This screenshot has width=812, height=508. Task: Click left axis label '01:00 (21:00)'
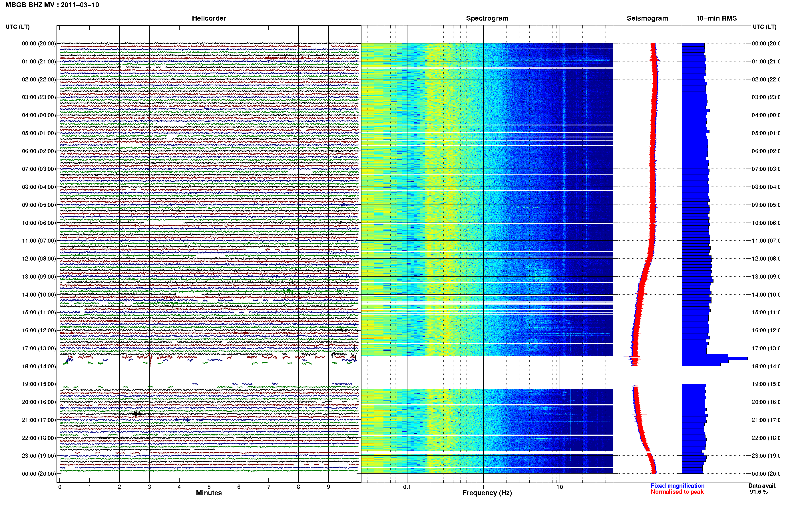point(39,61)
